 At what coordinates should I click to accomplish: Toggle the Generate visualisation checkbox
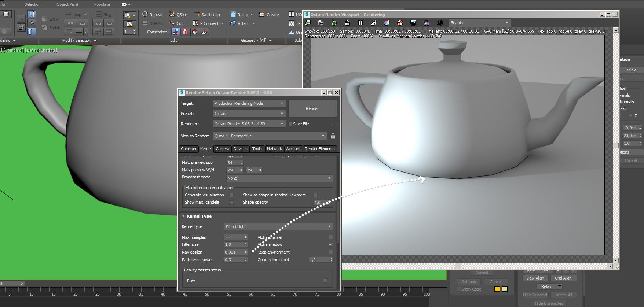pyautogui.click(x=231, y=195)
